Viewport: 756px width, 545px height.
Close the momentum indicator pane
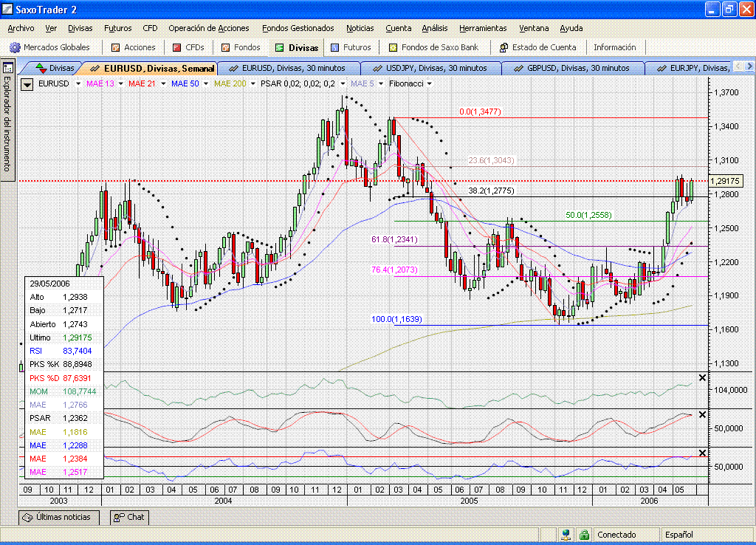(x=703, y=377)
